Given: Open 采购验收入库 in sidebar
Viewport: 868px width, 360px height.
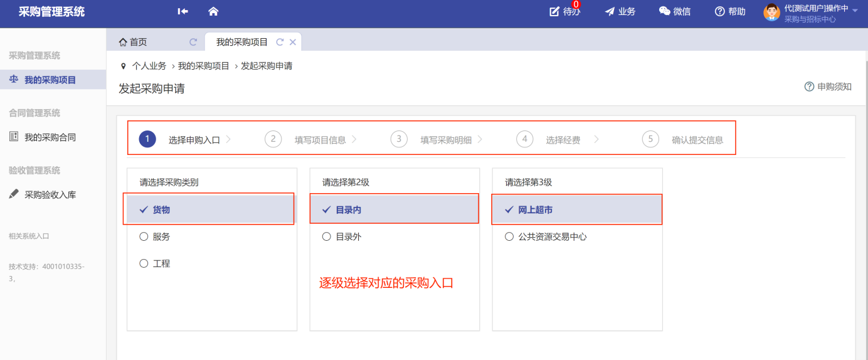Looking at the screenshot, I should click(x=50, y=194).
